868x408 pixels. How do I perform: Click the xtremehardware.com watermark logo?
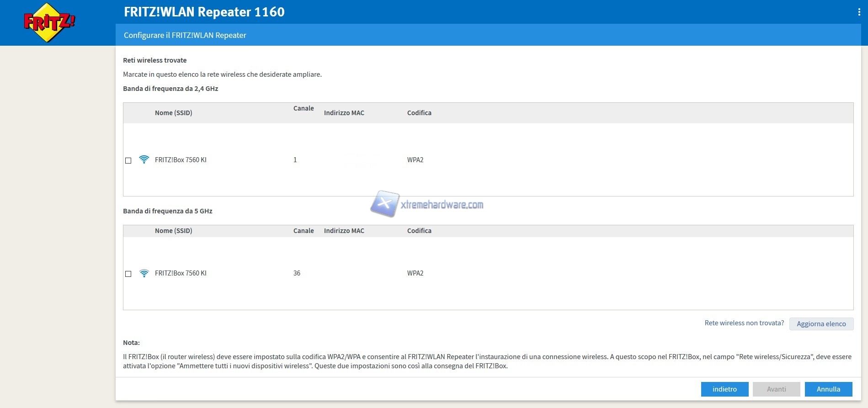[426, 204]
